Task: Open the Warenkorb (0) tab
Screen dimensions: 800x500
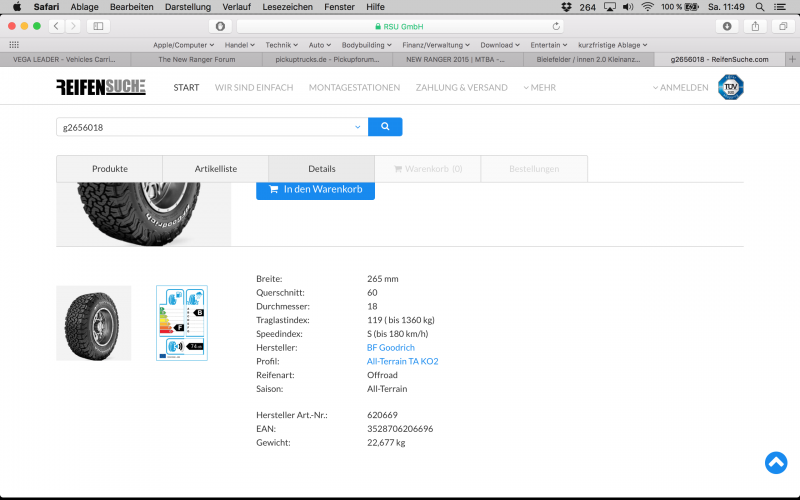Action: [428, 169]
